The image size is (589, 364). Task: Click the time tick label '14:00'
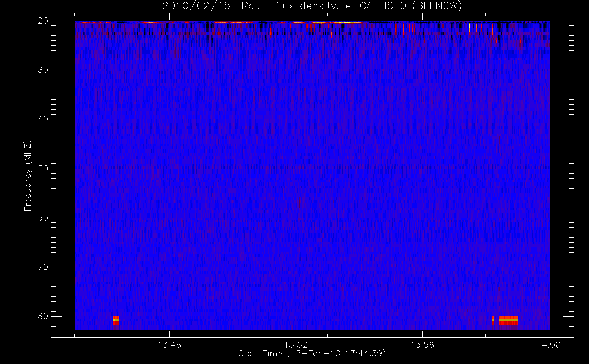[549, 345]
